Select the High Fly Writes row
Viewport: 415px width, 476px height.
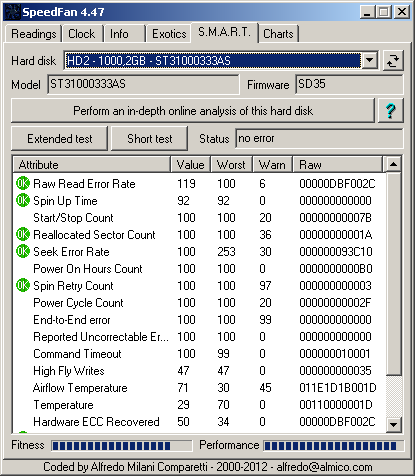(199, 371)
